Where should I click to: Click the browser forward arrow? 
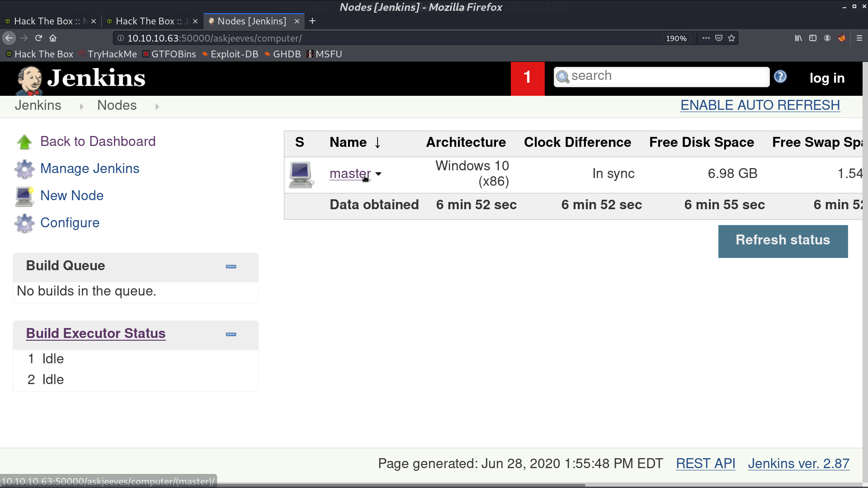[x=24, y=38]
